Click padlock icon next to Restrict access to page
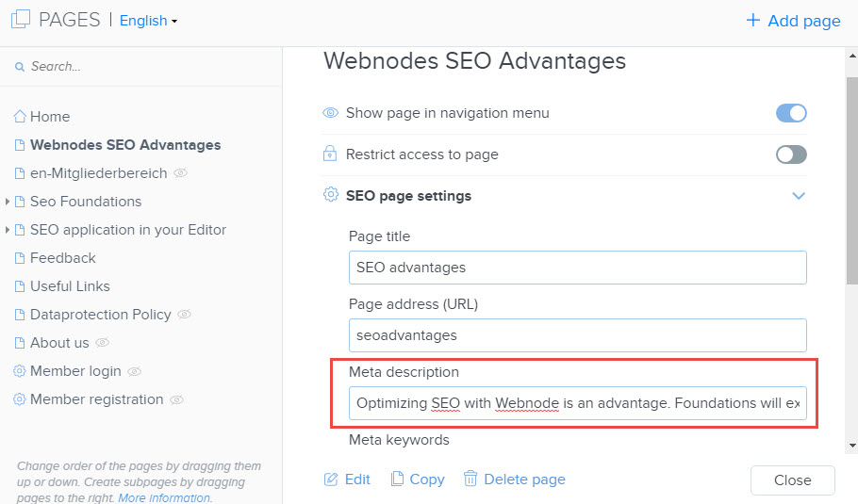858x504 pixels. point(330,154)
